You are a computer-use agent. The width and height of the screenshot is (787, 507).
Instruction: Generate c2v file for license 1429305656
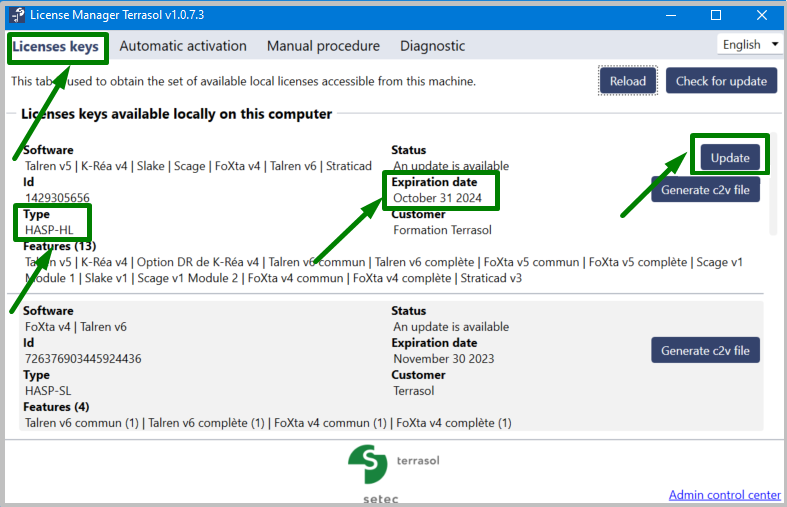point(705,190)
